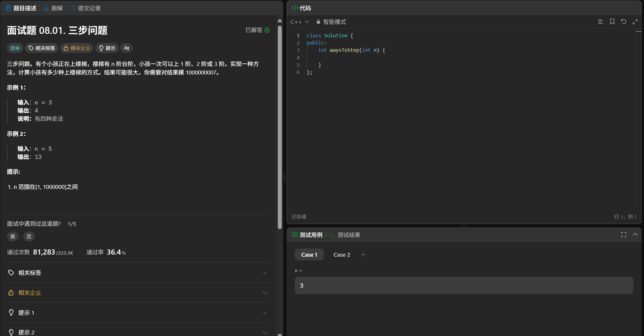Maximize the test case panel
Viewport: 644px width, 336px height.
623,235
